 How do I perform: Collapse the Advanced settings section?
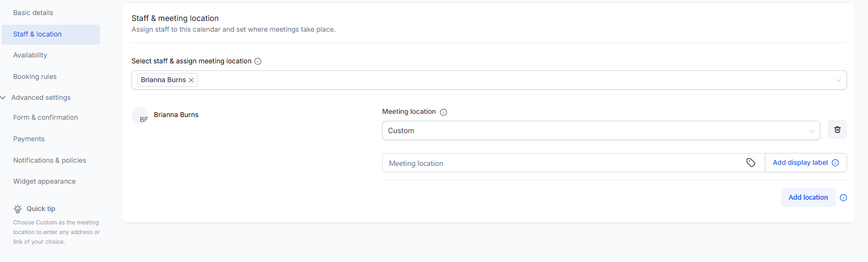(4, 98)
